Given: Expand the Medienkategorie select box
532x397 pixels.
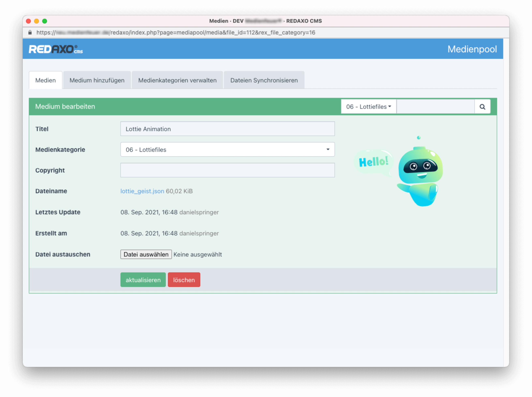Looking at the screenshot, I should (x=227, y=149).
